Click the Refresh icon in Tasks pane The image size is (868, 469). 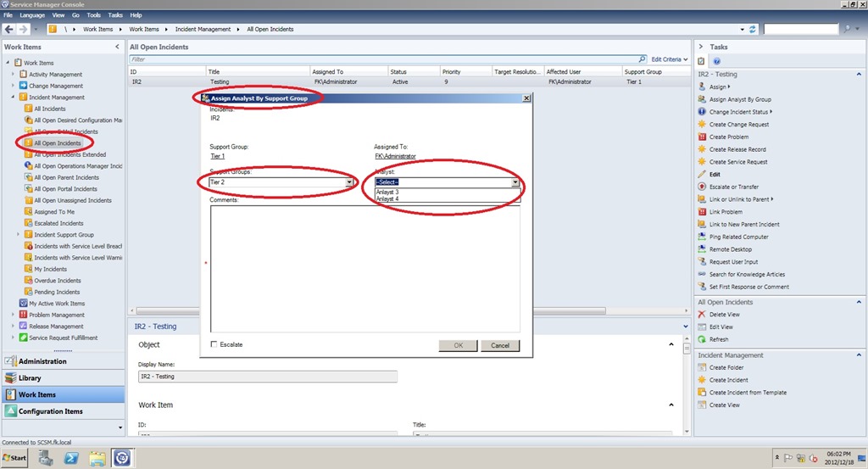click(x=702, y=339)
